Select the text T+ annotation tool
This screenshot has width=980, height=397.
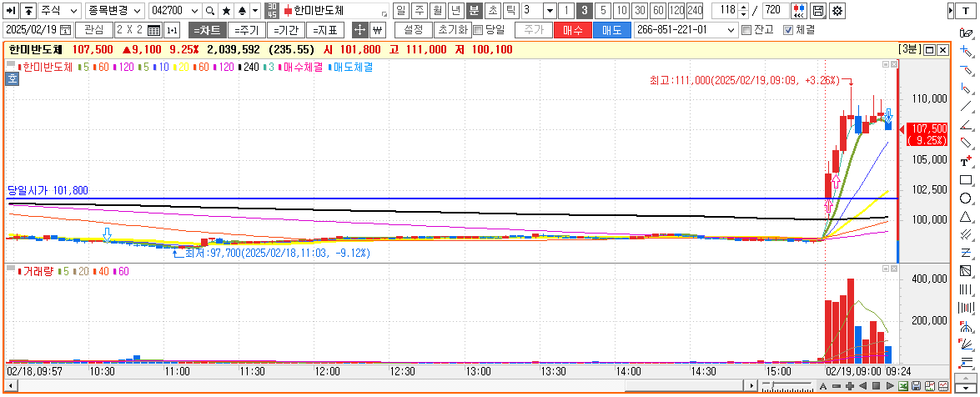click(966, 161)
